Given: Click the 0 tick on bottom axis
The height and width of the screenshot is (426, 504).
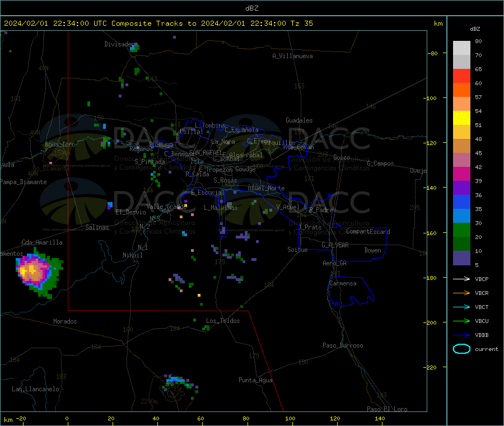Looking at the screenshot, I should (67, 418).
